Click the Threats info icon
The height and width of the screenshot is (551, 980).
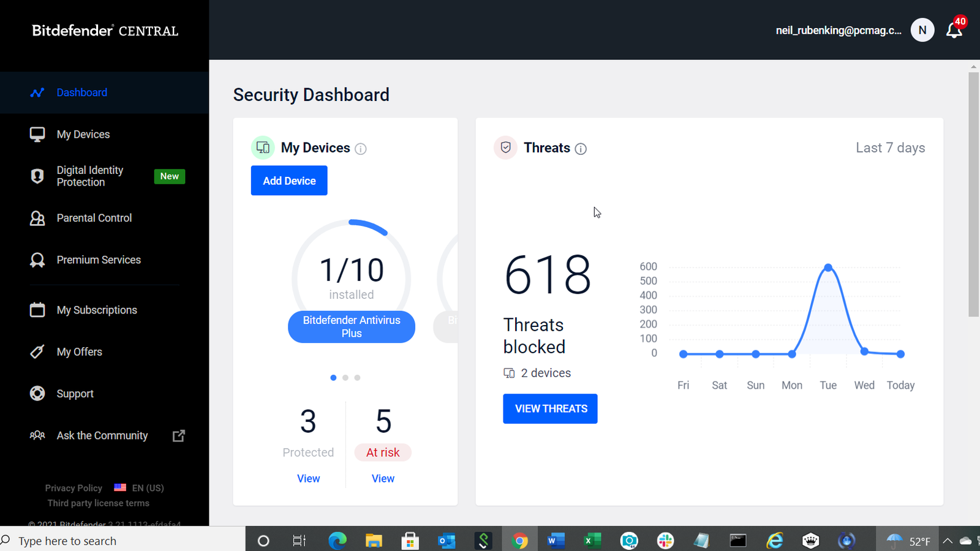tap(581, 149)
